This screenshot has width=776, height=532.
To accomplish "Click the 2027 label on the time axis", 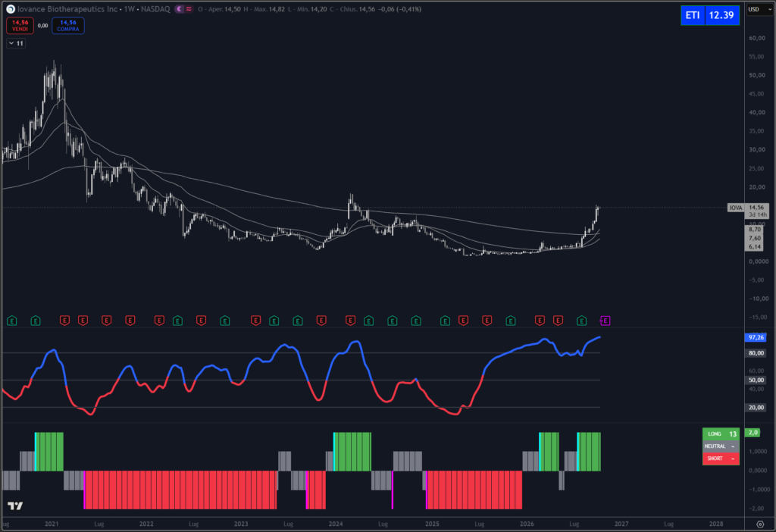I will pyautogui.click(x=621, y=524).
